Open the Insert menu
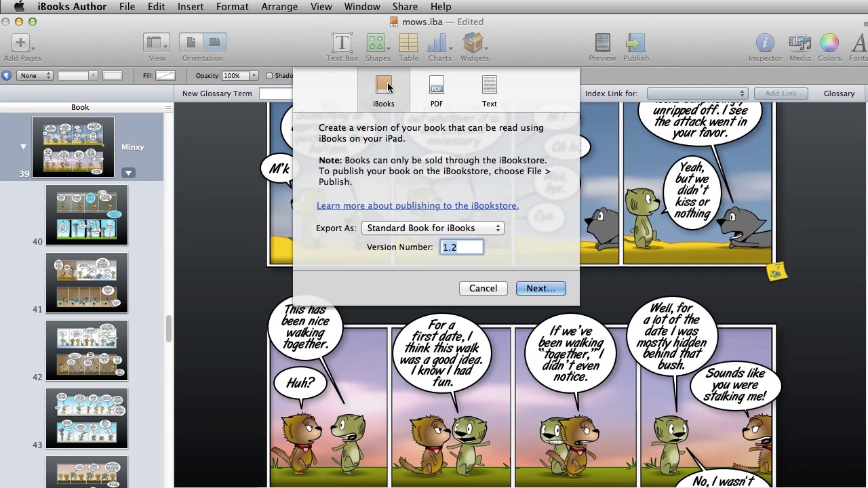 (x=191, y=7)
